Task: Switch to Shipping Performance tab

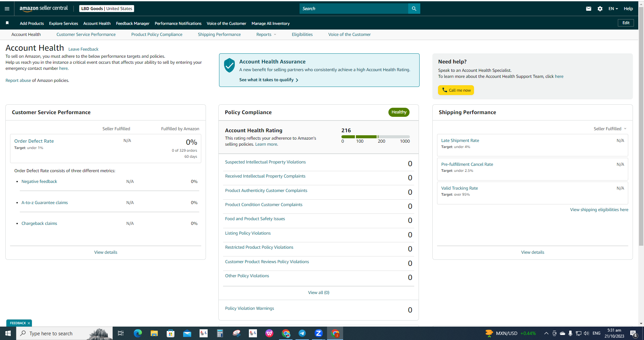Action: pos(219,35)
